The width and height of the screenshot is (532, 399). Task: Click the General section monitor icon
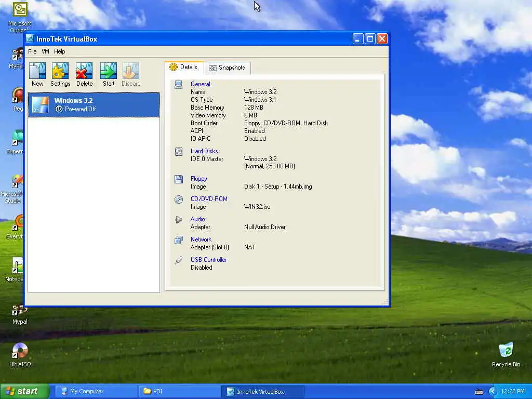[x=179, y=85]
